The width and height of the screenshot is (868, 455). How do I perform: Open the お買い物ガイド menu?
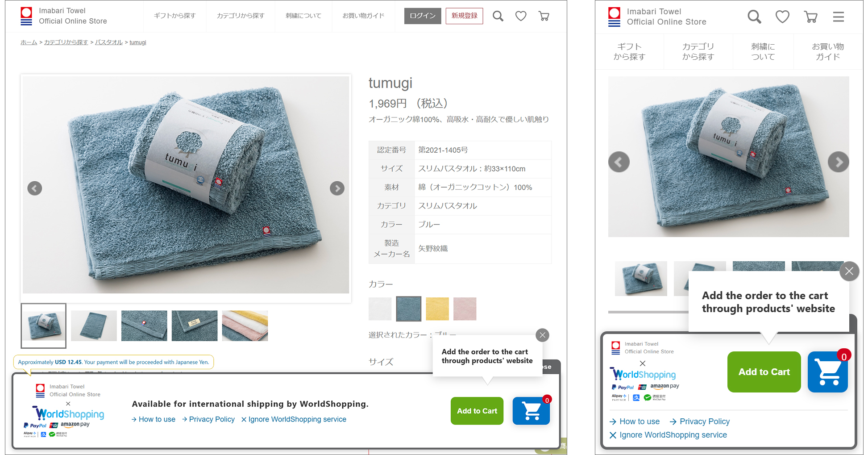(363, 16)
